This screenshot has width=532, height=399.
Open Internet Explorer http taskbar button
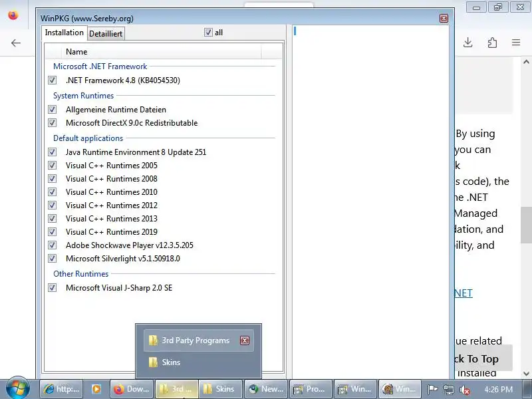click(61, 389)
